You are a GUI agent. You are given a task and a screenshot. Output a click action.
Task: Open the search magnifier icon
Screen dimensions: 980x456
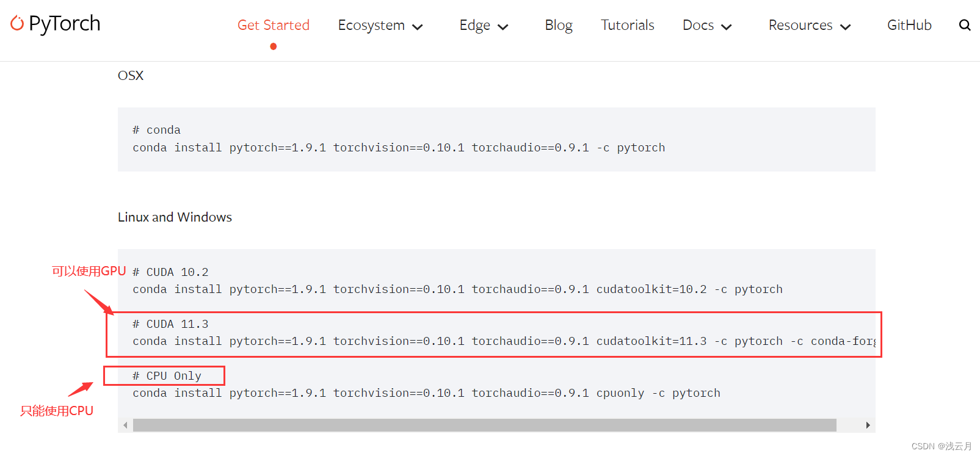(x=965, y=25)
